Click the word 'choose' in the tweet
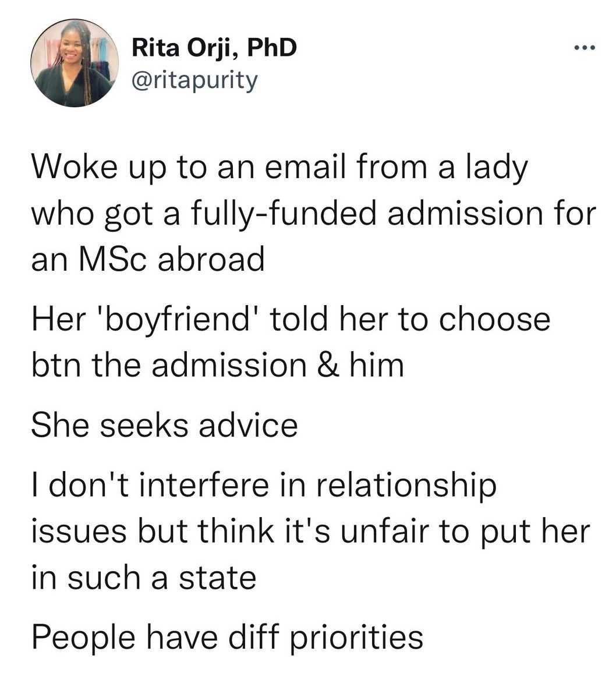616x676 pixels. click(494, 320)
